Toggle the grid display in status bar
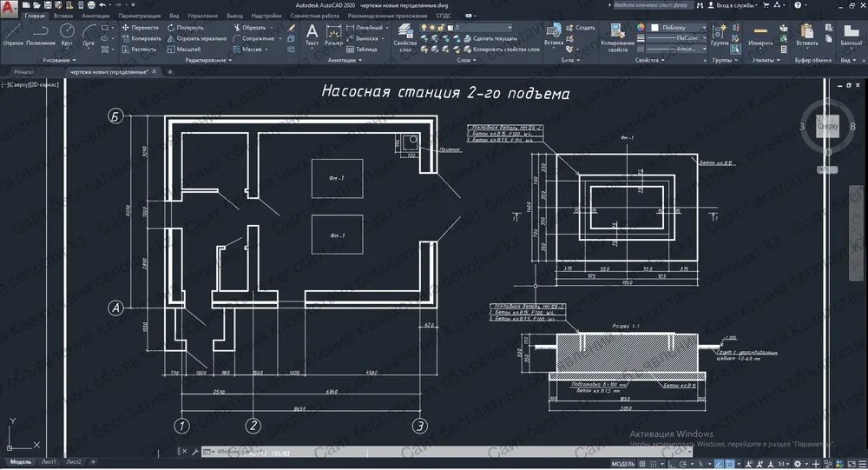The width and height of the screenshot is (868, 470). 642,464
